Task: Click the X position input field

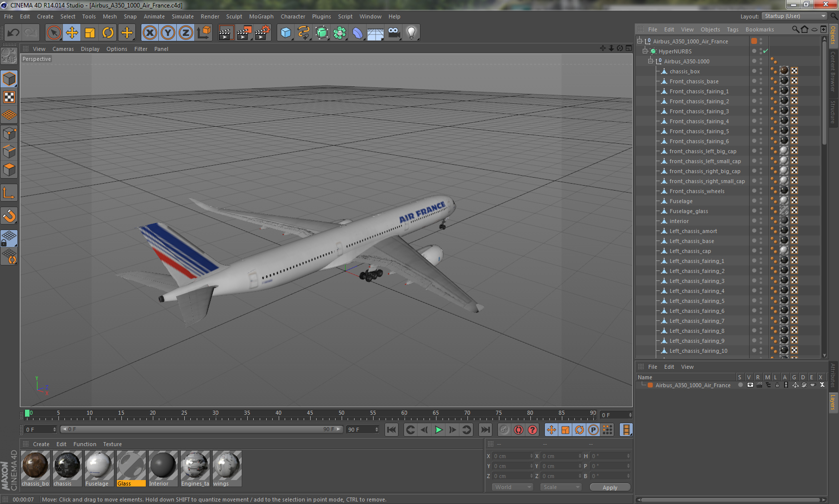Action: (x=512, y=456)
